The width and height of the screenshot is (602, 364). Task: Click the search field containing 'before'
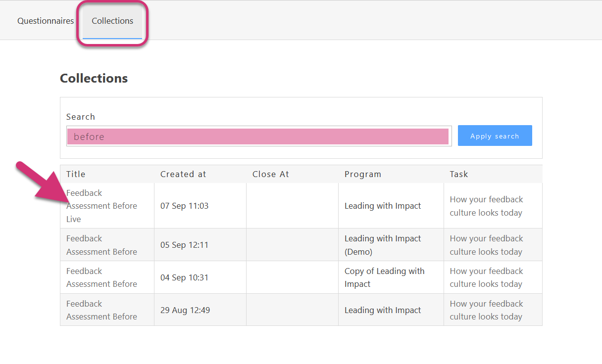click(x=258, y=136)
